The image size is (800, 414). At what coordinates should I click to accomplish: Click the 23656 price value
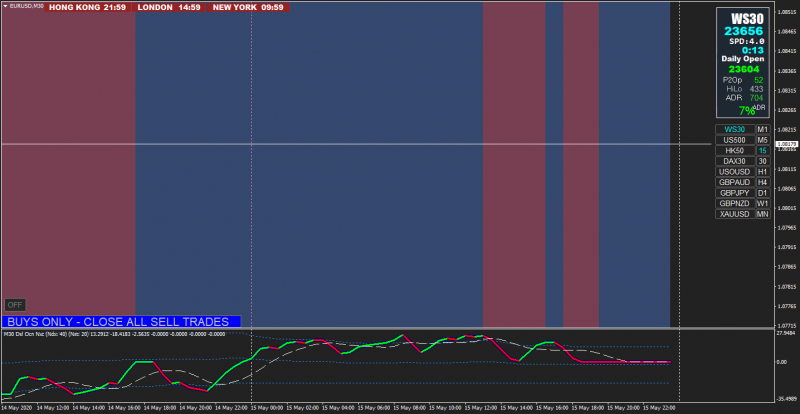(x=744, y=32)
